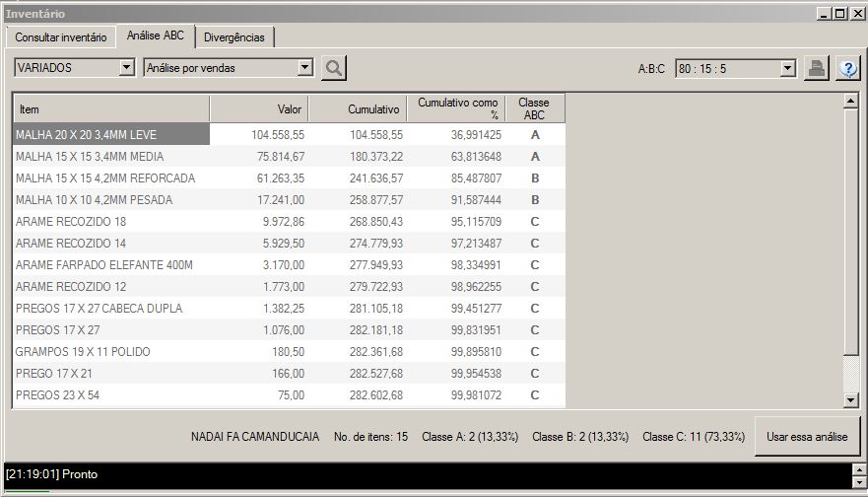Open the VARIADOS category dropdown
This screenshot has width=868, height=497.
[126, 68]
